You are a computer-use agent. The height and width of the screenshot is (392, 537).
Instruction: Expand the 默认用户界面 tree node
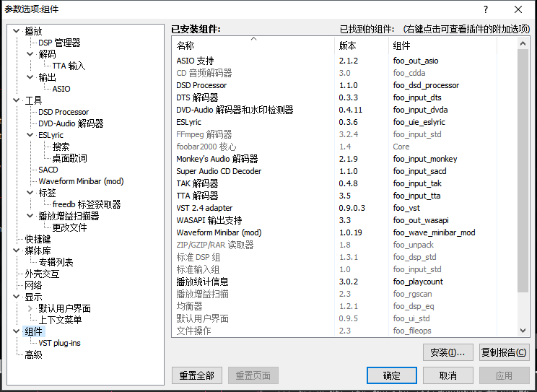click(30, 308)
